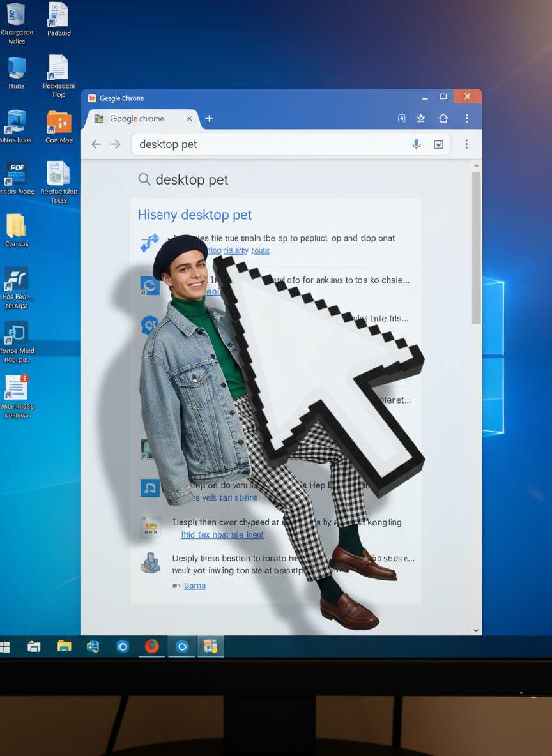Click the Uame link in last result
Screen dimensions: 552x756
[x=195, y=586]
